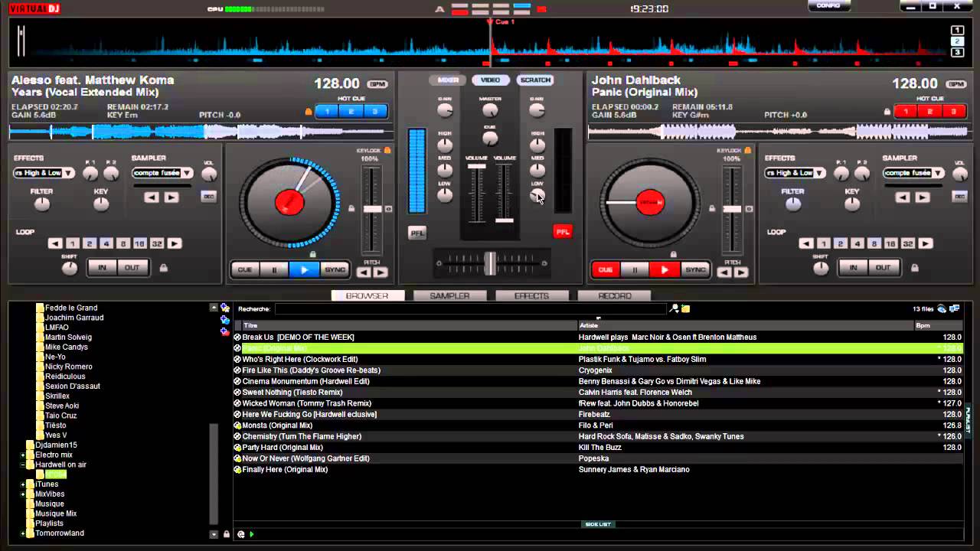Image resolution: width=980 pixels, height=551 pixels.
Task: Expand the iTunes folder
Action: (x=23, y=484)
